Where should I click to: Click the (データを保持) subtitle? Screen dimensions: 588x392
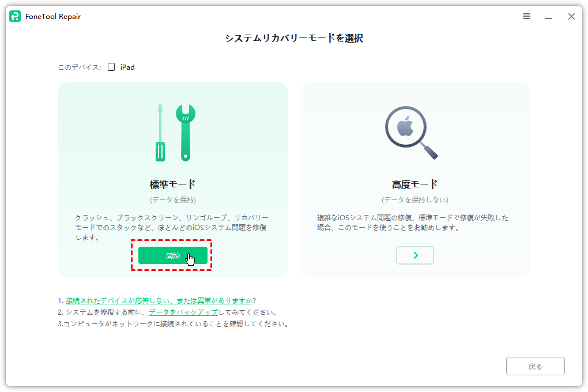172,200
